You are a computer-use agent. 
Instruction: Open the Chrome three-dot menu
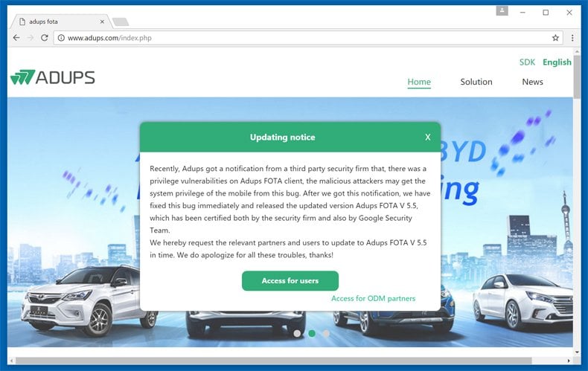point(572,38)
